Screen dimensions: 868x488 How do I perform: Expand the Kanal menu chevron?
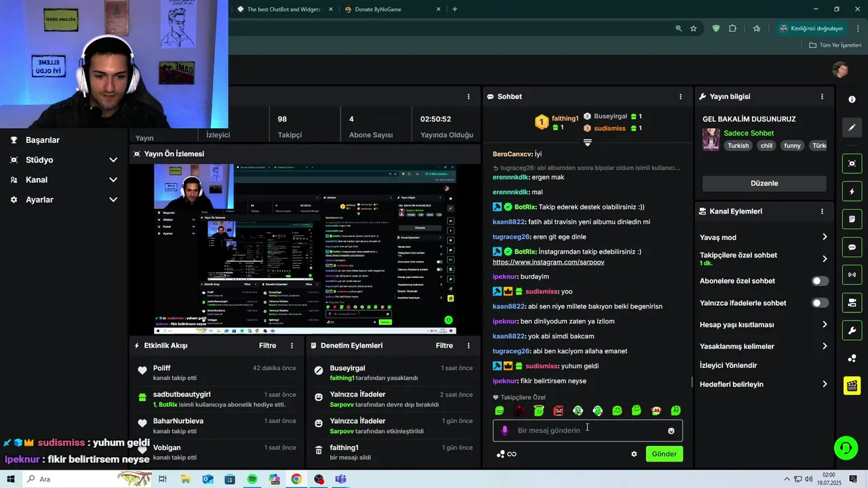pyautogui.click(x=113, y=180)
